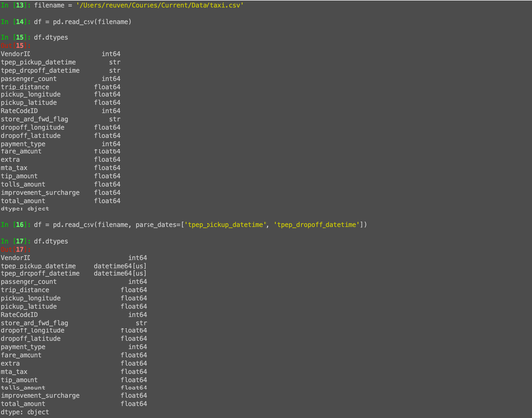Click float64 beside total_amount in Out[15]

point(107,201)
